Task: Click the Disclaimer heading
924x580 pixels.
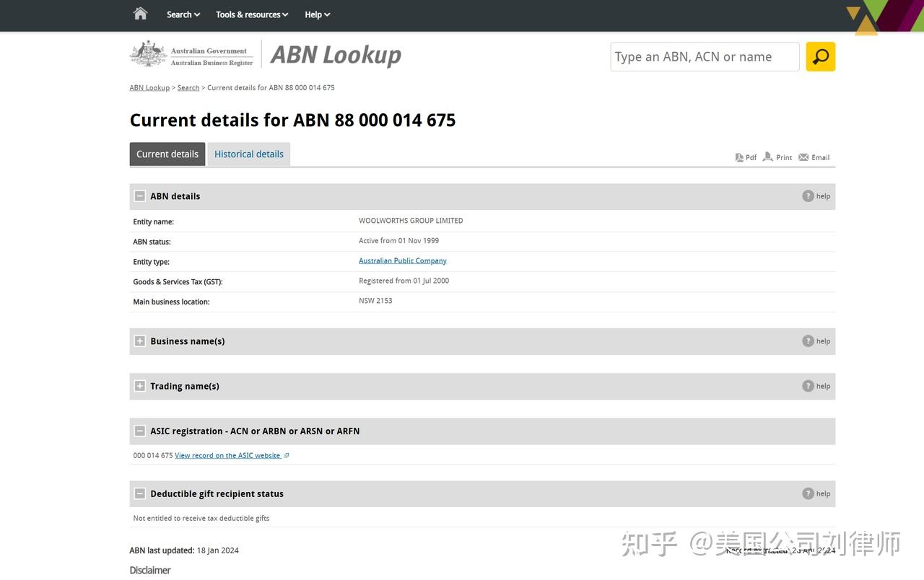Action: pos(150,571)
